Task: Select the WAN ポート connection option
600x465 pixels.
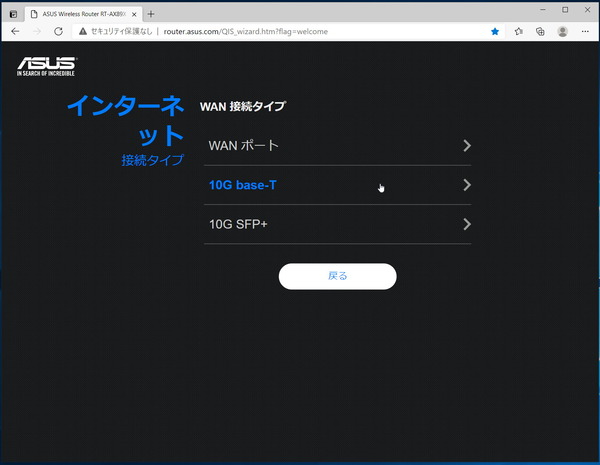Action: click(x=243, y=146)
